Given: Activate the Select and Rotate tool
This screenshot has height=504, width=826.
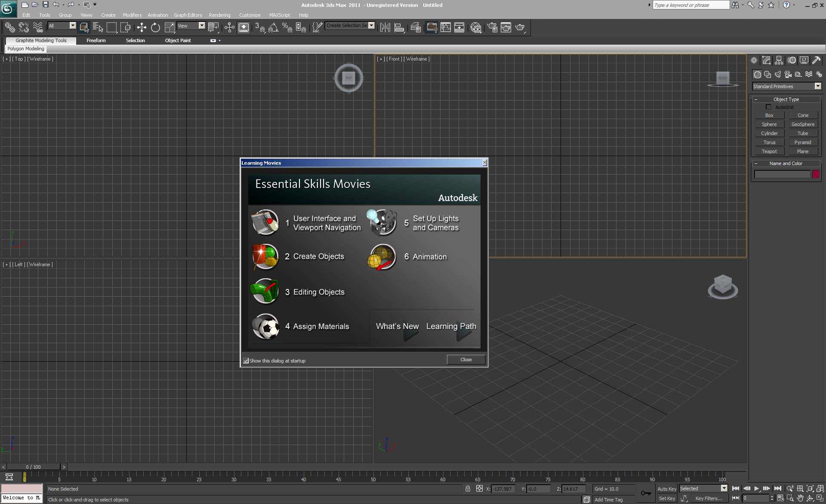Looking at the screenshot, I should point(155,28).
